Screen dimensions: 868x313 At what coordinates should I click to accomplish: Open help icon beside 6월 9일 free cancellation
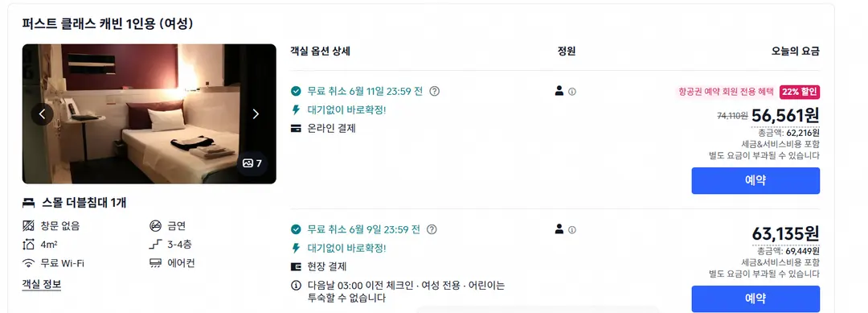(432, 229)
